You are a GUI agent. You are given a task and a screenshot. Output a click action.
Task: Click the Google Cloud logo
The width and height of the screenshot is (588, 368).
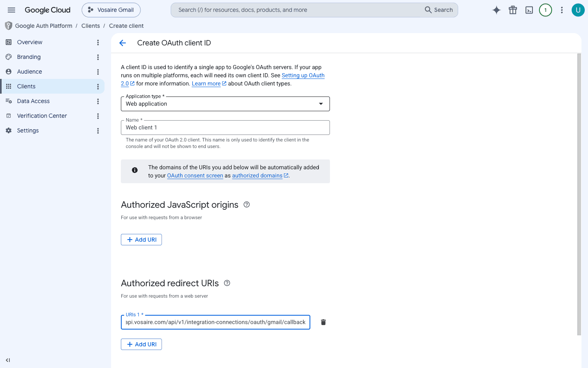point(47,10)
